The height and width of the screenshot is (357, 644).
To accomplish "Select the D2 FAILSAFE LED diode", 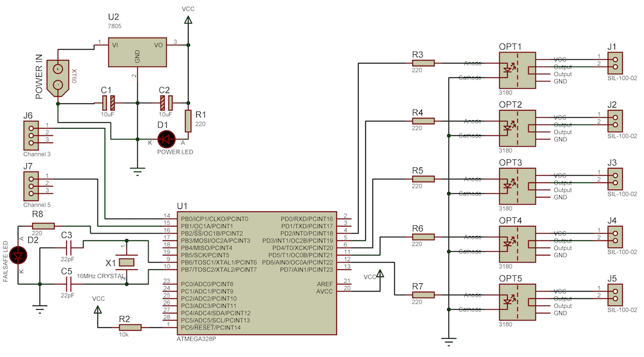I will [x=18, y=255].
